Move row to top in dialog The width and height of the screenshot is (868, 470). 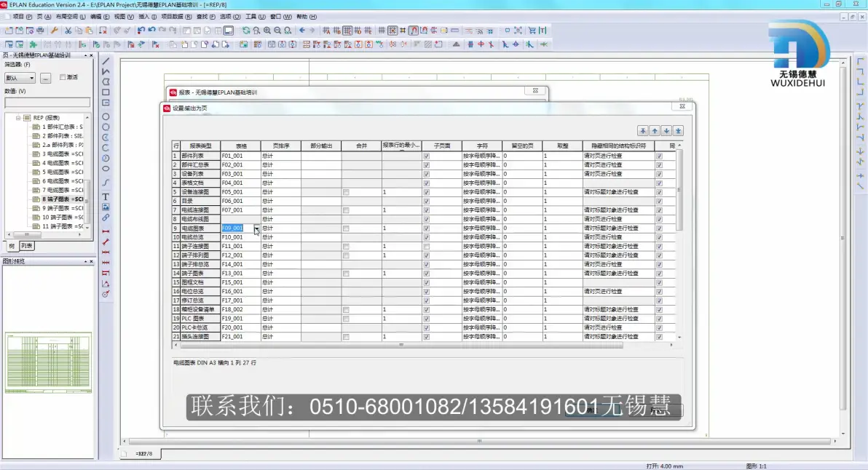(x=643, y=131)
